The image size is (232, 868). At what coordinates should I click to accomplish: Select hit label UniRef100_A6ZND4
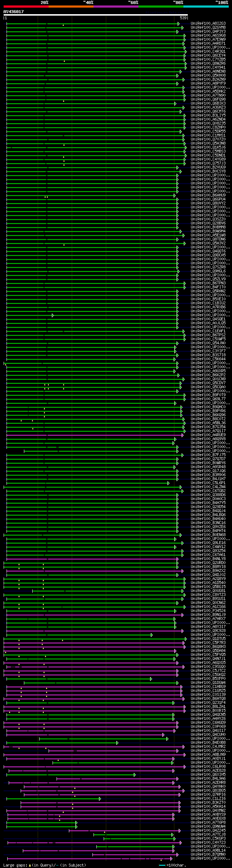coord(208,119)
